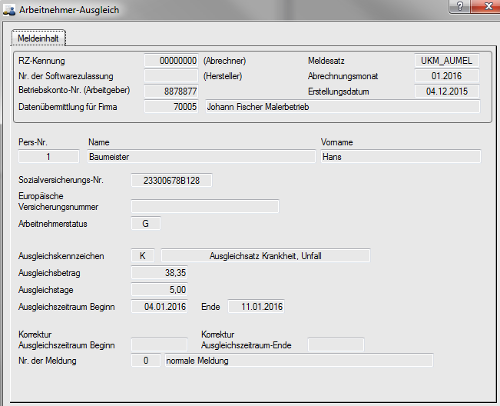Click the help question mark button
Viewport: 500px width, 406px height.
tap(460, 6)
